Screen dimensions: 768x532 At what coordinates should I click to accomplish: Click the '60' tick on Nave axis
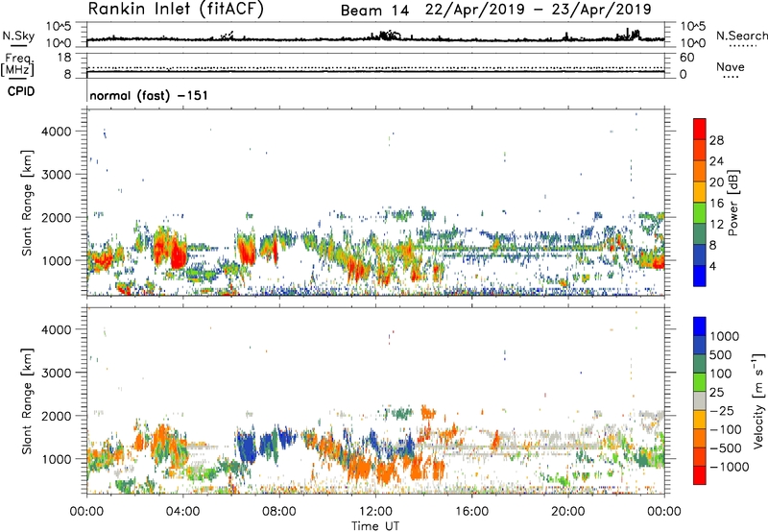686,58
